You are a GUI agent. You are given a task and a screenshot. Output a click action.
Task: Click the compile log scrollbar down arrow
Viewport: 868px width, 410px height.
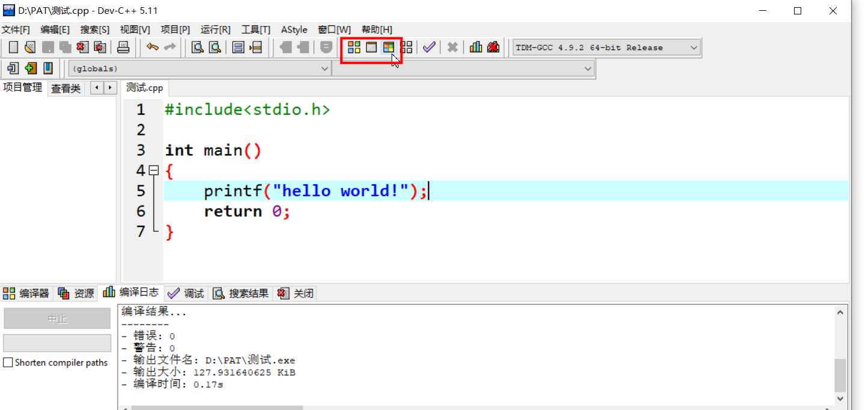(840, 399)
